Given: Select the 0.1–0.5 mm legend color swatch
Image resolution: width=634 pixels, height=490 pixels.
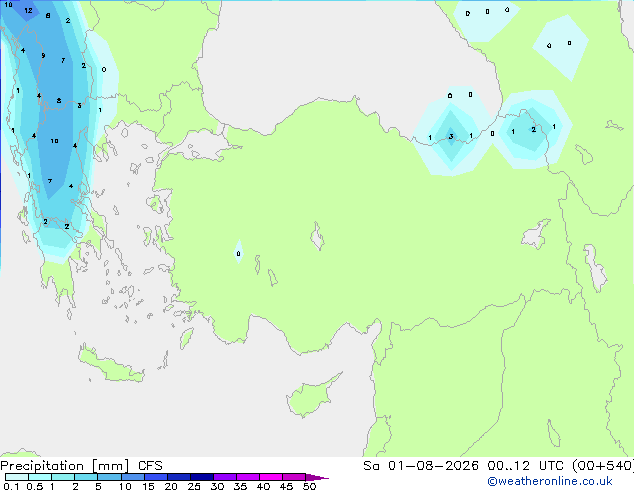Looking at the screenshot, I should 17,477.
